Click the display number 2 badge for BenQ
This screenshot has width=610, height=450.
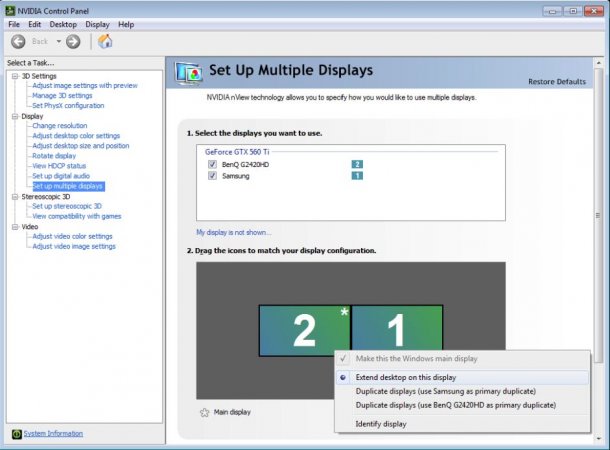click(x=357, y=164)
